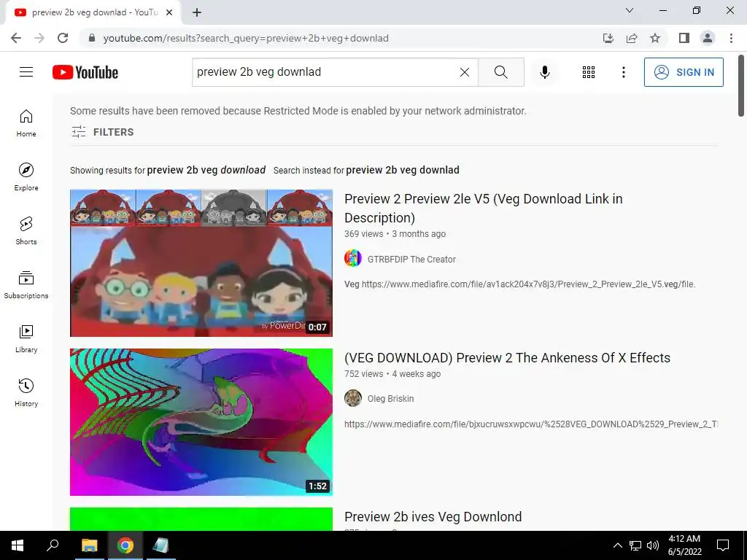Close the YouTube browser tab
Screen dimensions: 747x560
pyautogui.click(x=169, y=13)
